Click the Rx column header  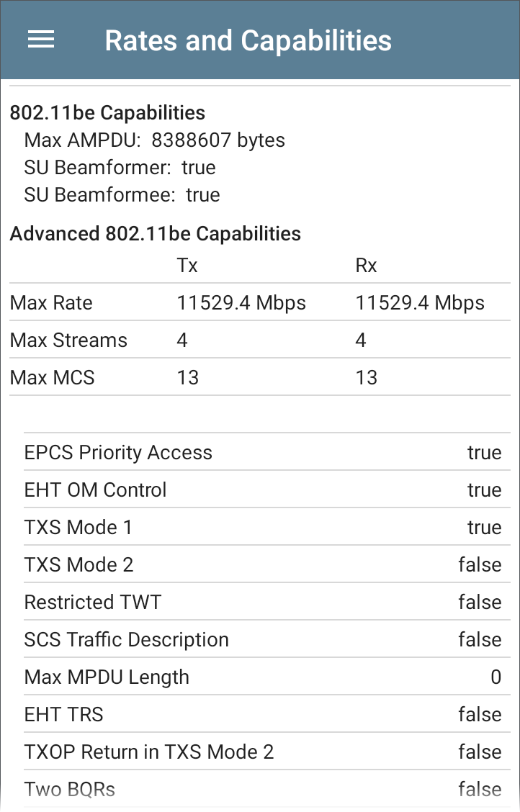pyautogui.click(x=366, y=266)
